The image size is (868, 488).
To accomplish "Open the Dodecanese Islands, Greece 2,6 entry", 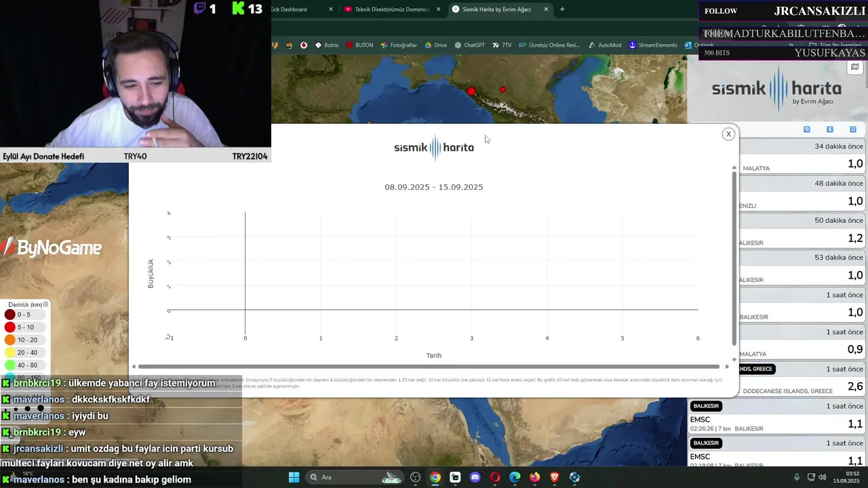I will pyautogui.click(x=803, y=380).
